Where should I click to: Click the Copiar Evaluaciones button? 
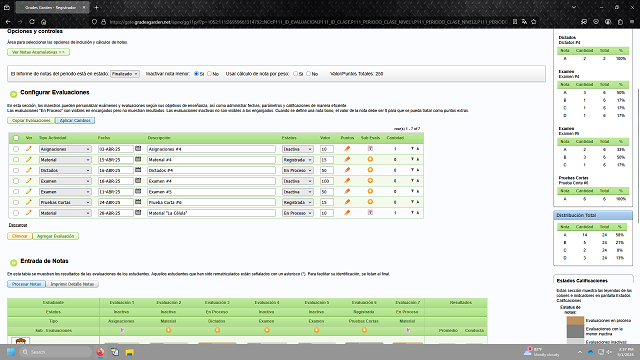coord(31,120)
